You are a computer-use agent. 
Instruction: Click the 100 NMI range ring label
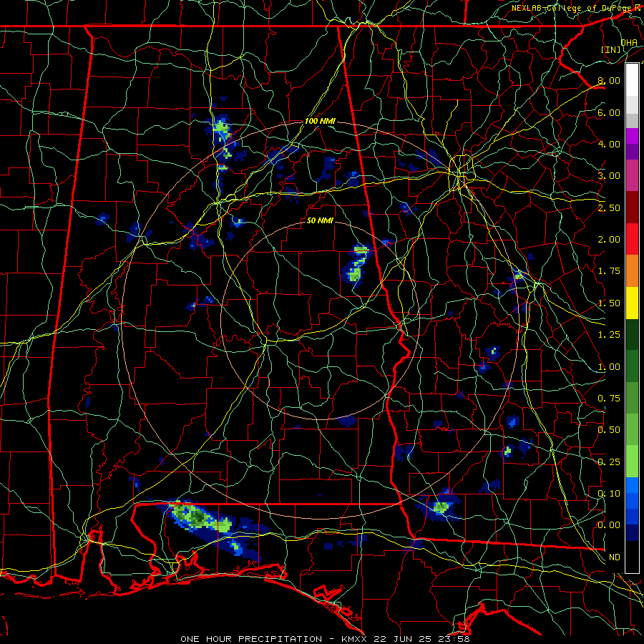click(x=320, y=121)
